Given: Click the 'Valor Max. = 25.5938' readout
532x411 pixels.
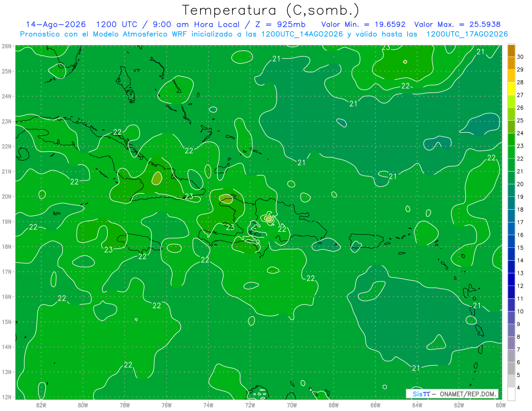Looking at the screenshot, I should click(457, 24).
